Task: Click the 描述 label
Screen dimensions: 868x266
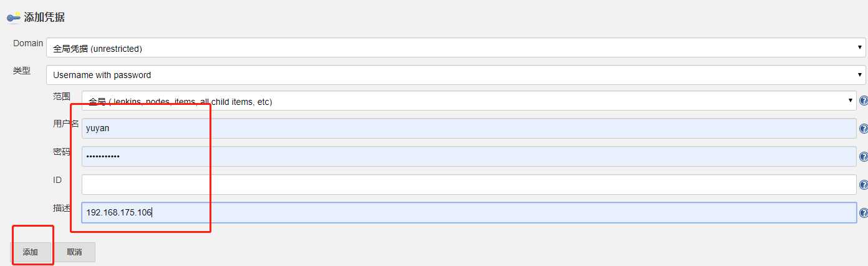Action: tap(62, 208)
